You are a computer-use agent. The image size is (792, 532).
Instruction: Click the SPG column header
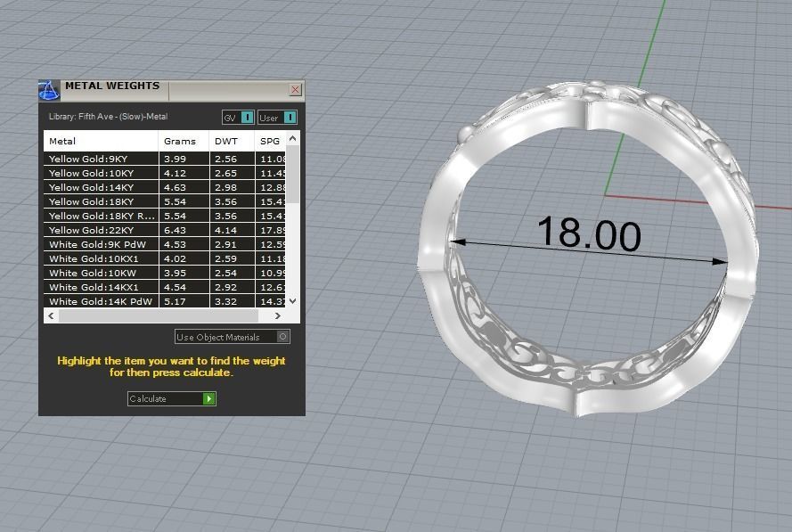[x=270, y=141]
